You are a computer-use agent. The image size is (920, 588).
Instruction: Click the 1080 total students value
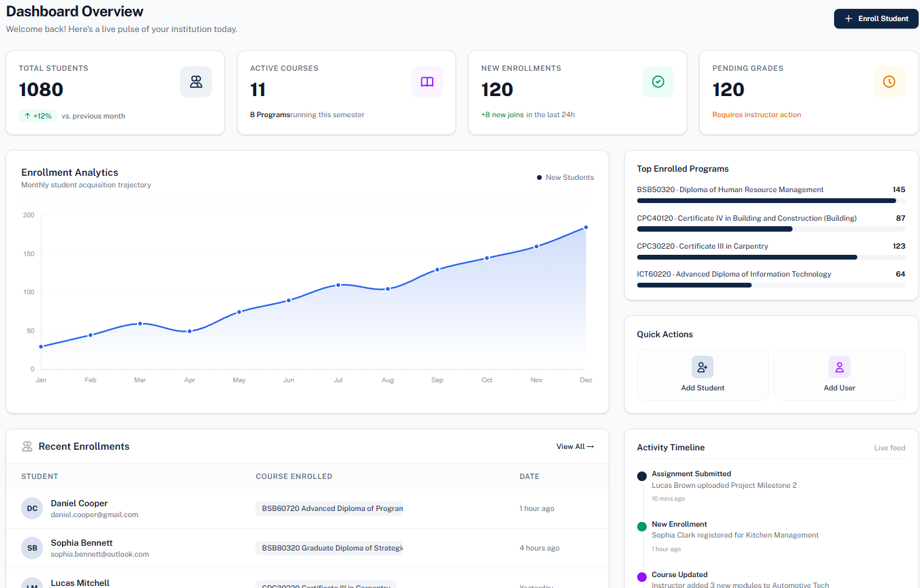[x=41, y=89]
